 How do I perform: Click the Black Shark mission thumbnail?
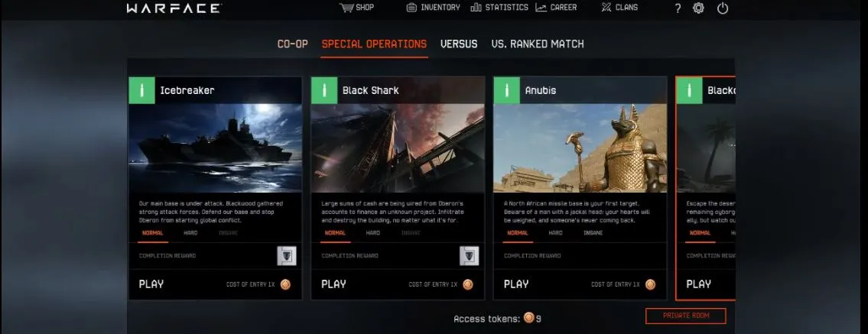(398, 148)
